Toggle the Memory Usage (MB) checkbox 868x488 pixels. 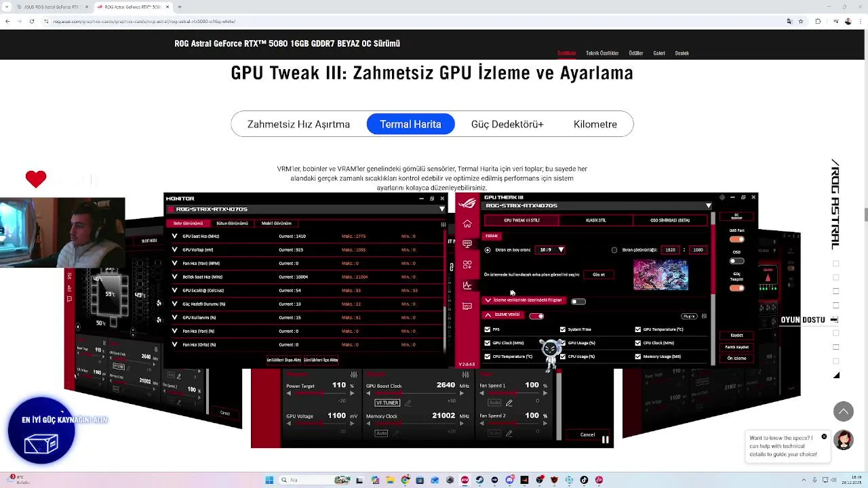(638, 357)
